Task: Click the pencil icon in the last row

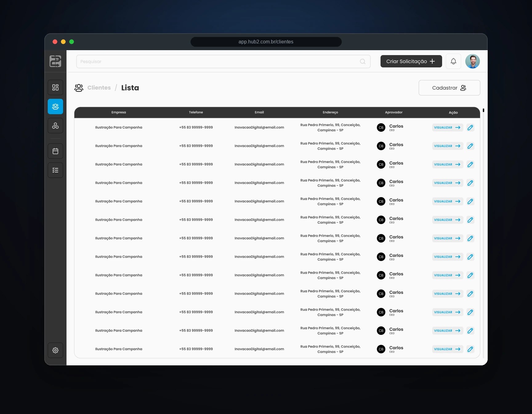Action: 470,349
